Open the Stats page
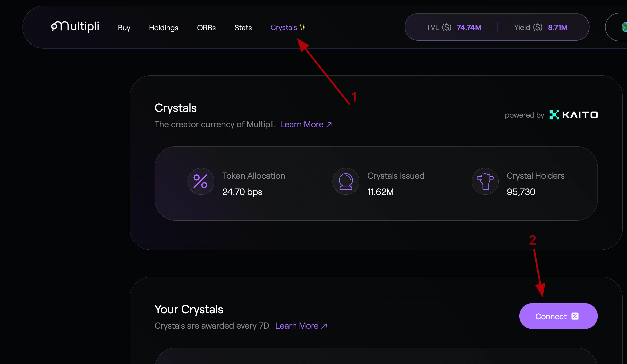This screenshot has height=364, width=627. coord(243,28)
